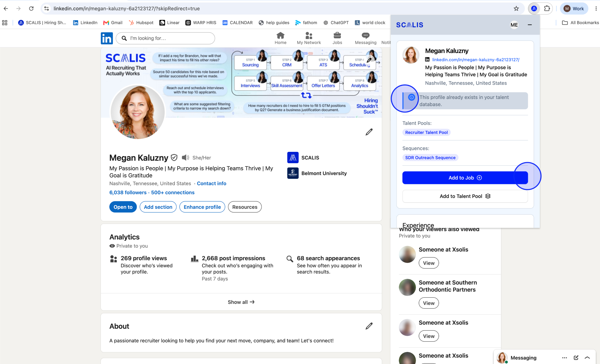Open ChatGPT bookmark
Viewport: 600px width, 364px height.
[x=336, y=23]
